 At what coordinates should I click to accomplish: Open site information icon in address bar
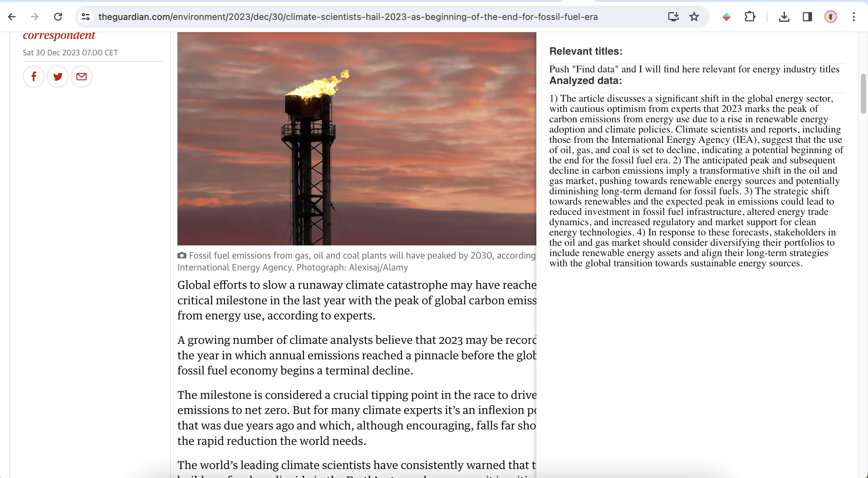click(86, 16)
